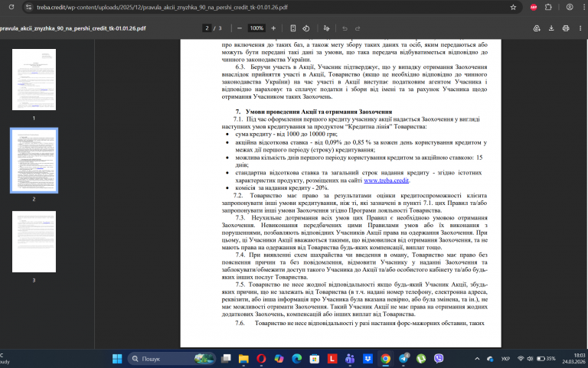Open the ABP ad blocker extension

[533, 7]
